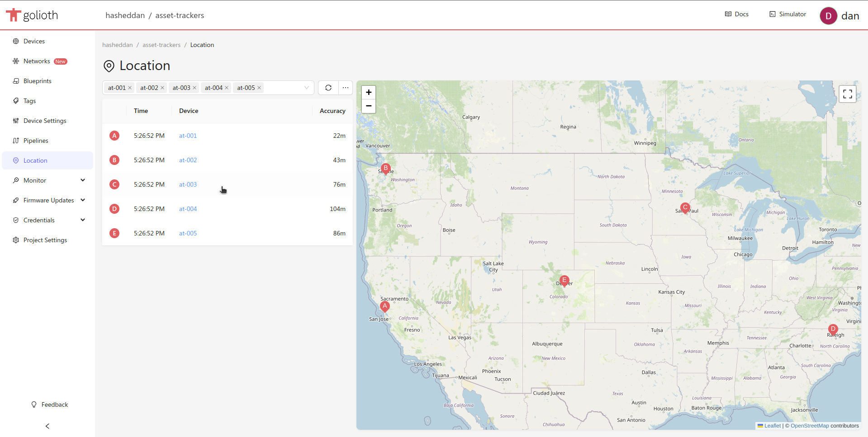The width and height of the screenshot is (868, 437).
Task: Open the device selector dropdown arrow
Action: 307,88
